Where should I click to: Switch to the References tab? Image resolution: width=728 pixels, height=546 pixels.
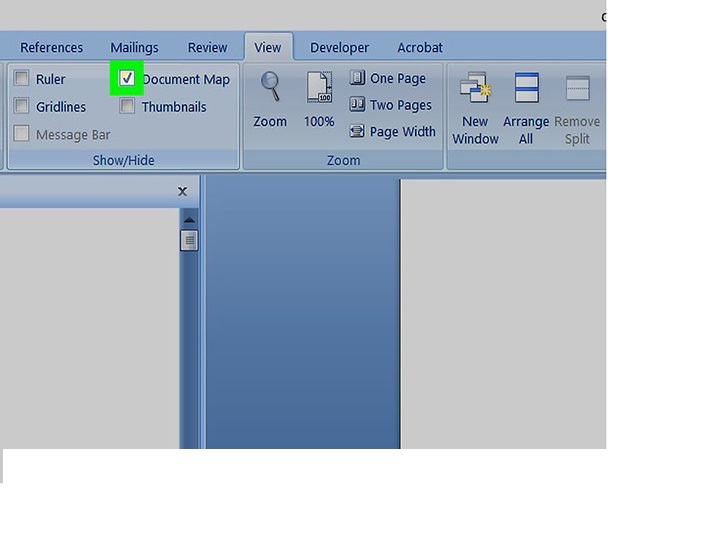[52, 47]
